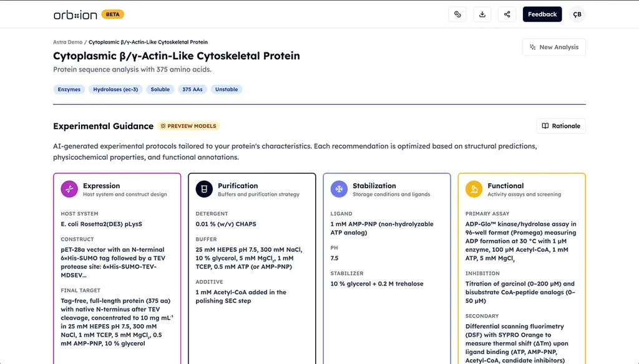Click the Unstable tag
The height and width of the screenshot is (364, 639).
pos(227,89)
